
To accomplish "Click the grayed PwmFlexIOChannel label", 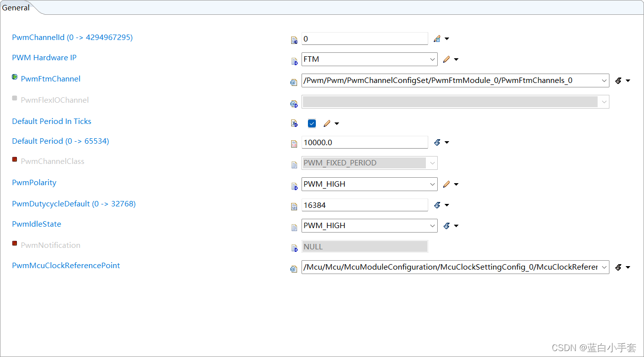I will pos(55,100).
